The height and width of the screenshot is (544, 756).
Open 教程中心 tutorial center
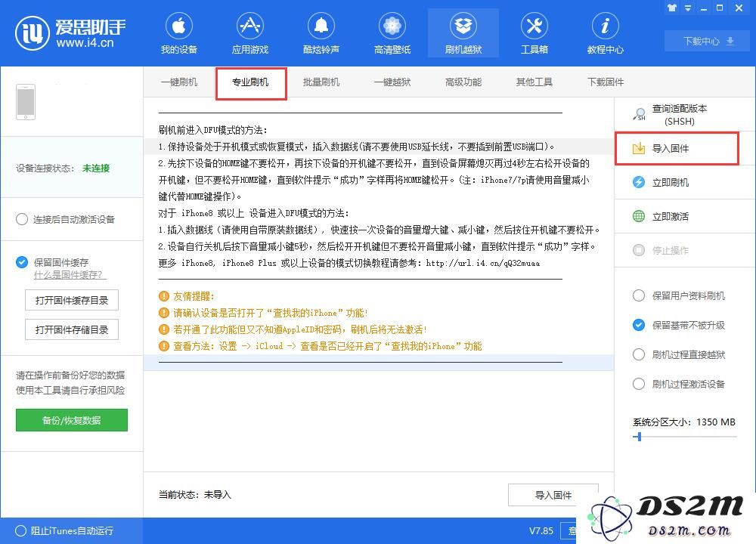[x=605, y=32]
